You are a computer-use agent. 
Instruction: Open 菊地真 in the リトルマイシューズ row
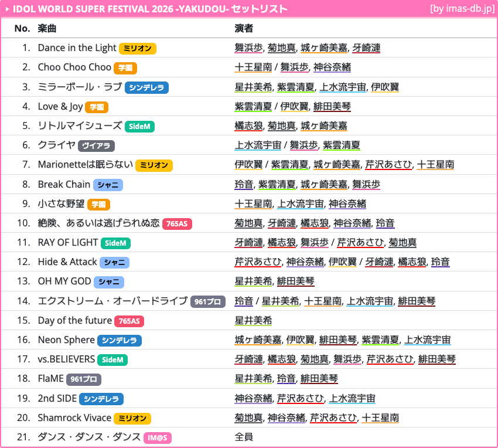click(x=282, y=125)
